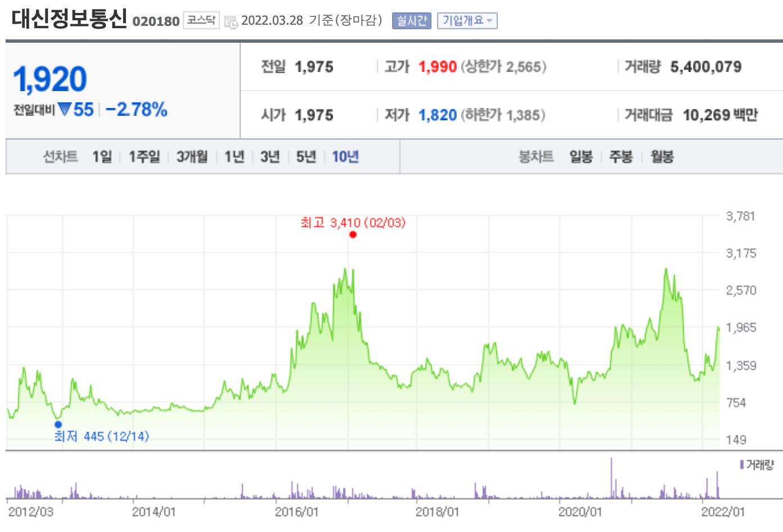The image size is (783, 532).
Task: Click the 전일 1,975 value
Action: coord(314,67)
